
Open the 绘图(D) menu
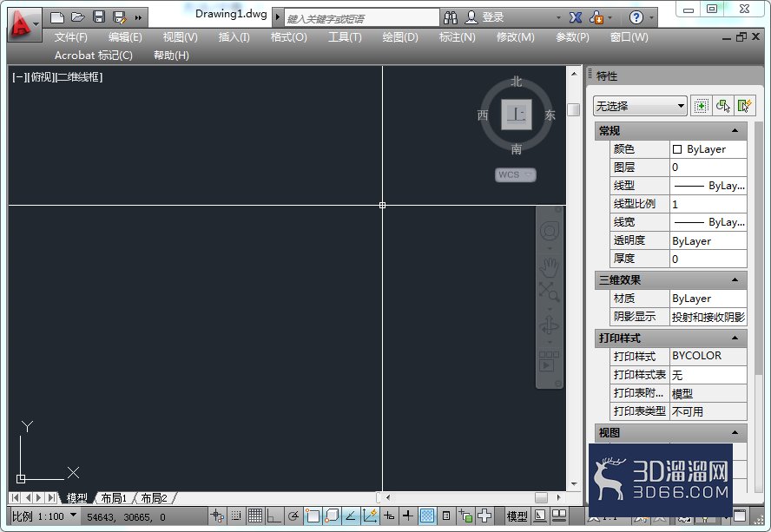[x=400, y=36]
